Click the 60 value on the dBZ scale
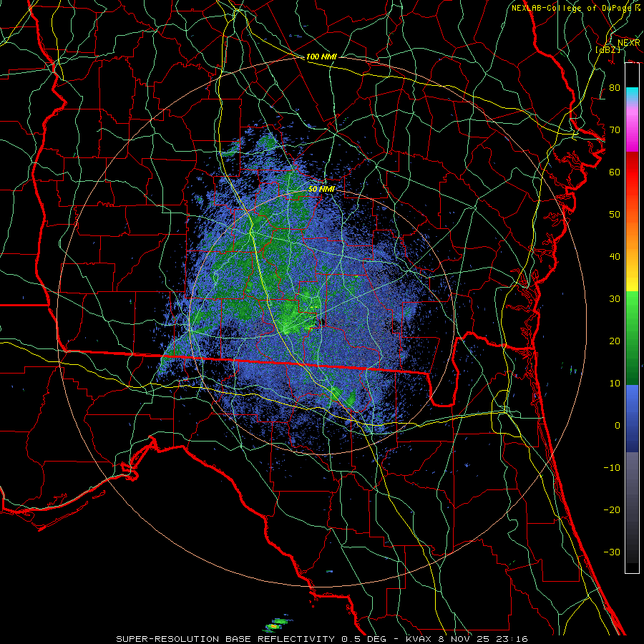 coord(615,172)
